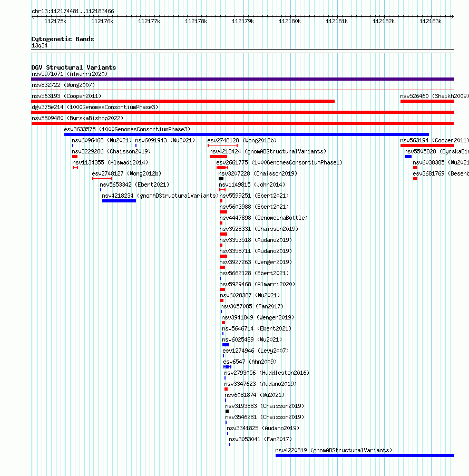The height and width of the screenshot is (476, 469).
Task: Select esv2748128 (Wong2012b) variant label
Action: (x=242, y=140)
